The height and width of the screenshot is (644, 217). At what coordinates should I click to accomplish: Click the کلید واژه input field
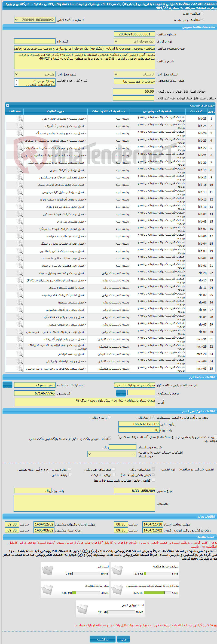(x=35, y=41)
